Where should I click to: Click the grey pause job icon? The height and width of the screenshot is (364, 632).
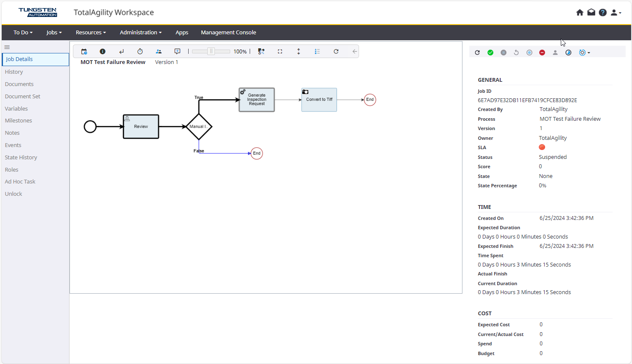[x=504, y=53]
